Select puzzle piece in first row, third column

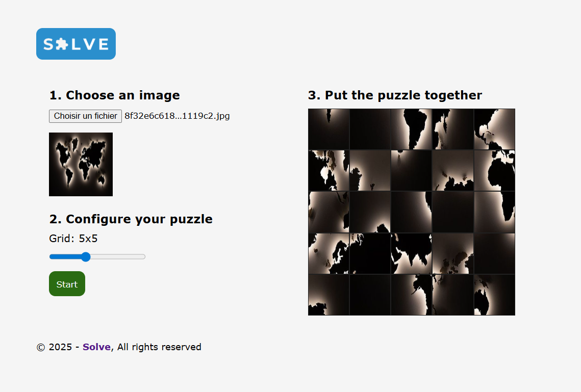pos(412,129)
